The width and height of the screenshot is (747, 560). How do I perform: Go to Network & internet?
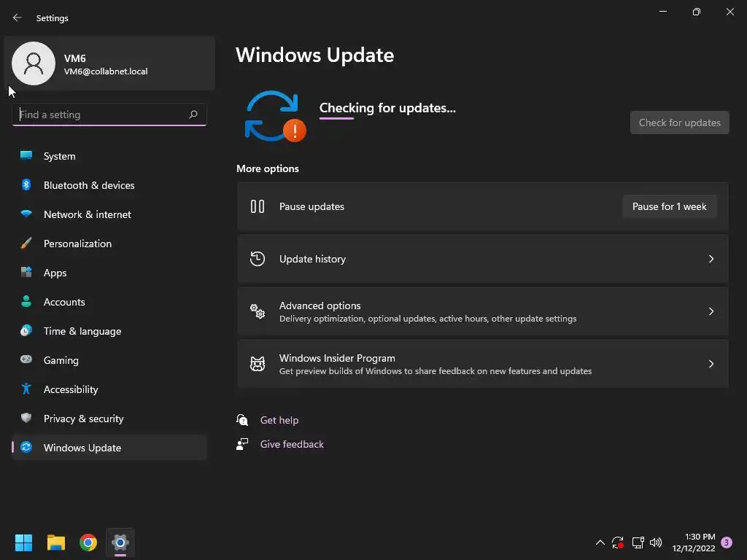[x=109, y=214]
